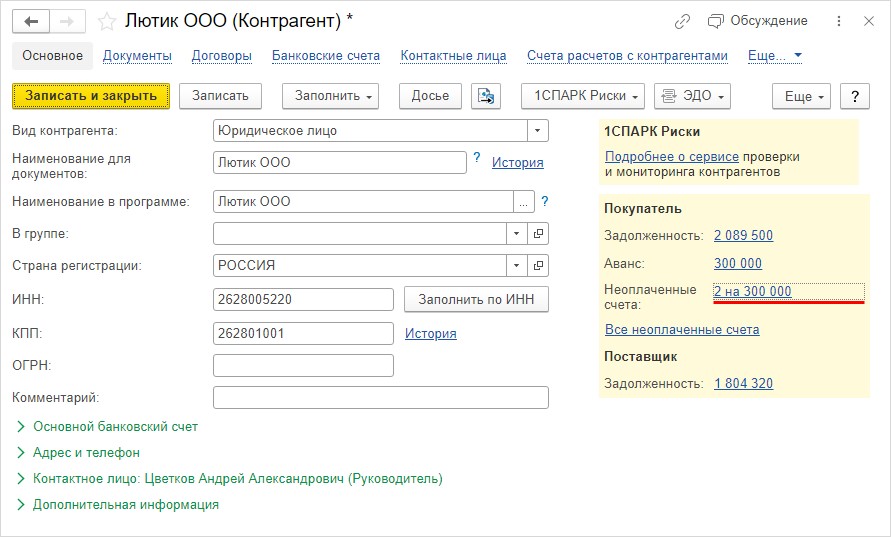
Task: Click the forward navigation arrow
Action: pos(67,22)
